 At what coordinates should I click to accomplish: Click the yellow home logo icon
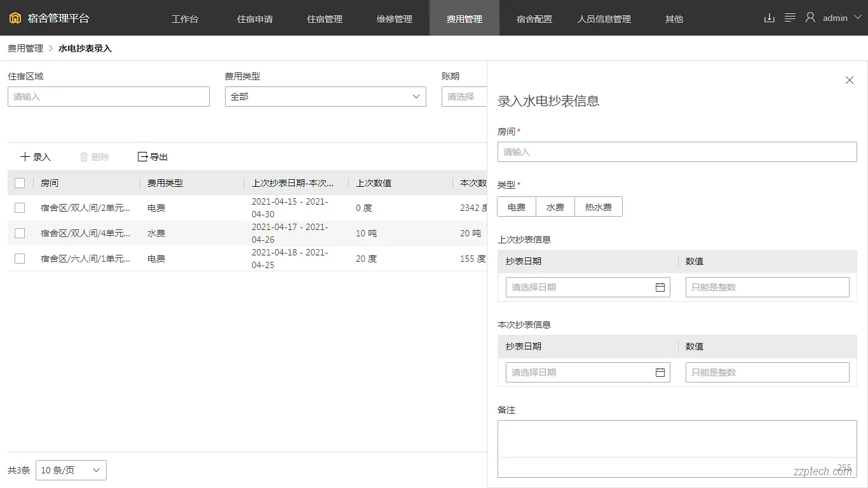pyautogui.click(x=14, y=18)
